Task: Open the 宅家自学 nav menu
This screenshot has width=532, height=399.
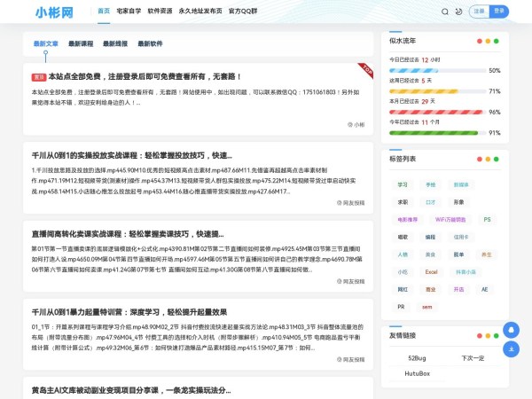Action: [x=129, y=12]
